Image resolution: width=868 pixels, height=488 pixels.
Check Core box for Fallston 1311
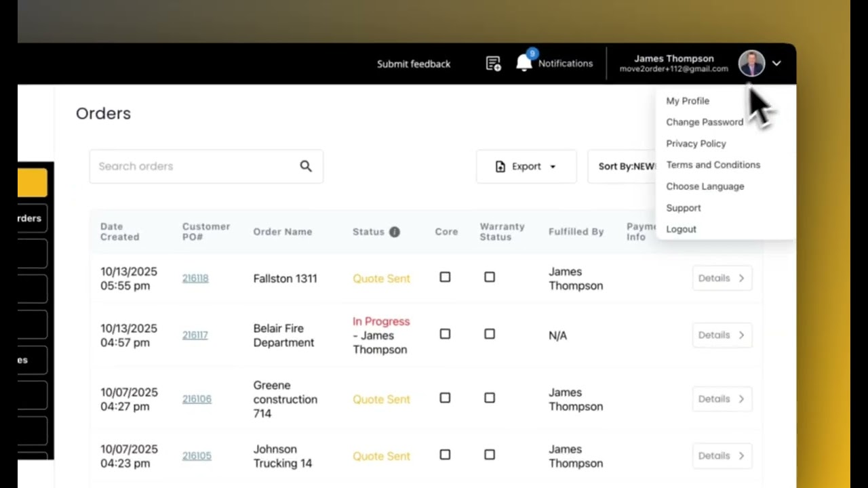[x=445, y=277]
